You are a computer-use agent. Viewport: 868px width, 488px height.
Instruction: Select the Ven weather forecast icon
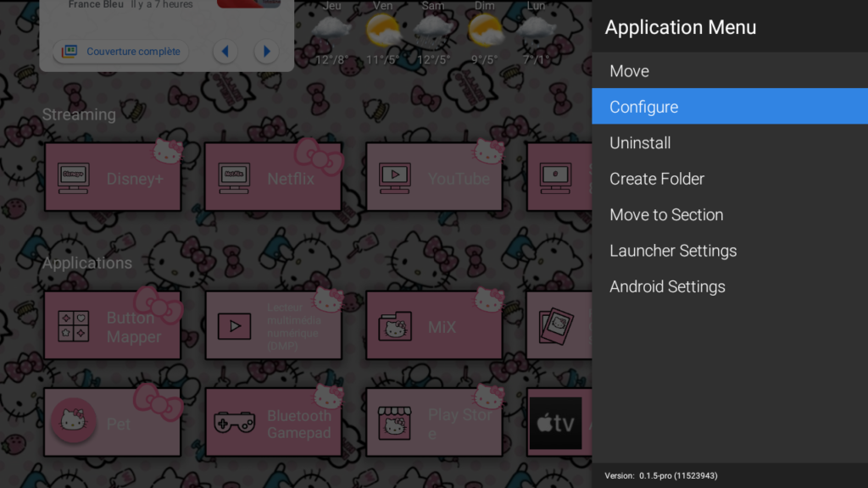click(382, 30)
